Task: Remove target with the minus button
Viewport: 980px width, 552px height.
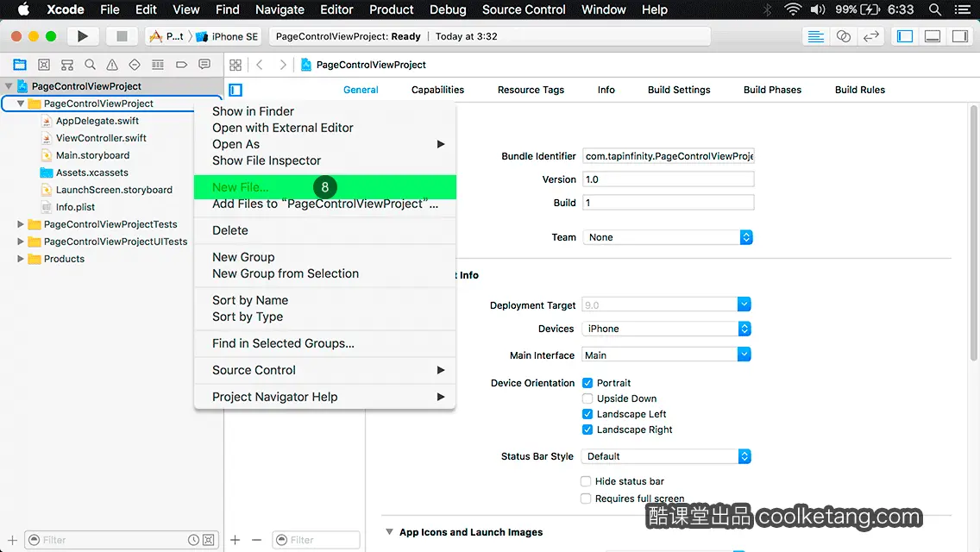Action: [256, 540]
